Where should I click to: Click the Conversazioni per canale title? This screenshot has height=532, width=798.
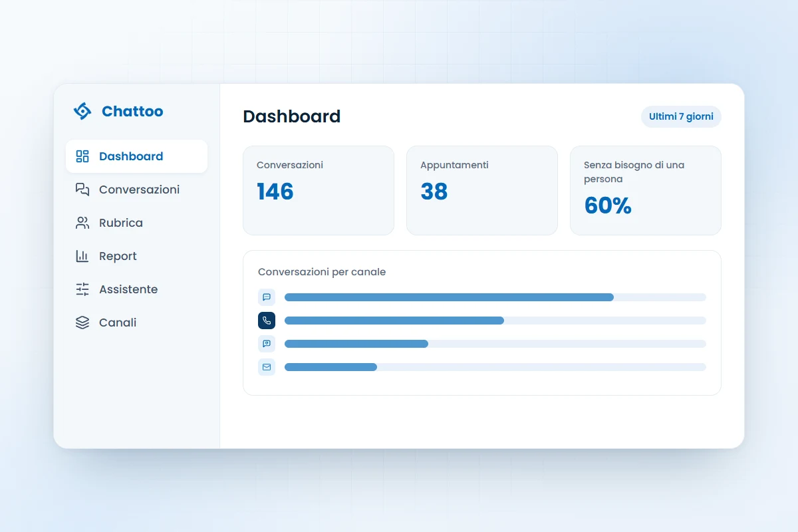coord(322,272)
